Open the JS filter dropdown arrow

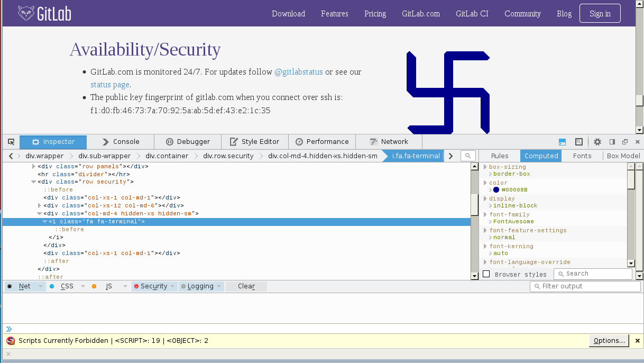click(125, 286)
